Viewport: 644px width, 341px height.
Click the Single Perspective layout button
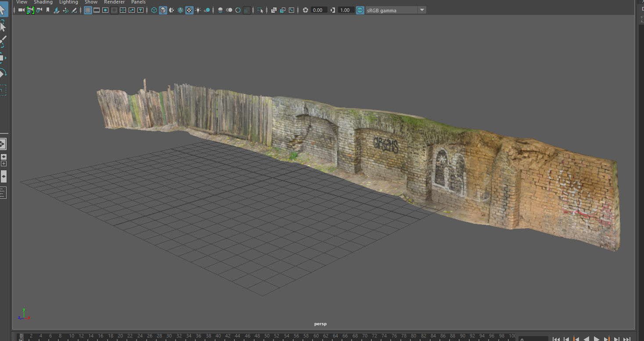pos(3,144)
